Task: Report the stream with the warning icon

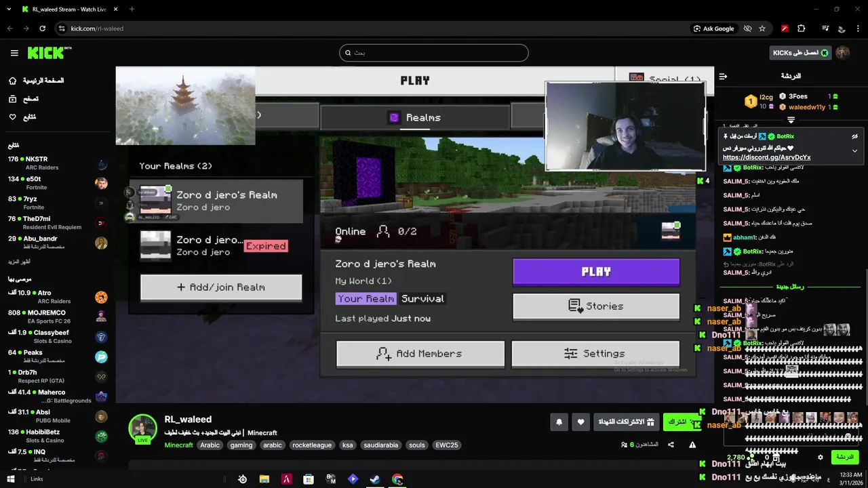Action: pyautogui.click(x=692, y=445)
